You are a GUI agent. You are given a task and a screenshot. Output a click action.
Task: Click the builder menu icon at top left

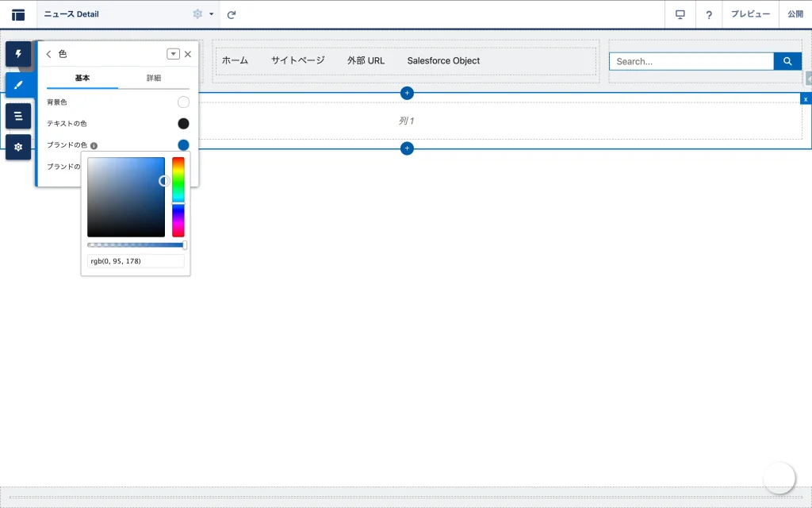pyautogui.click(x=18, y=14)
